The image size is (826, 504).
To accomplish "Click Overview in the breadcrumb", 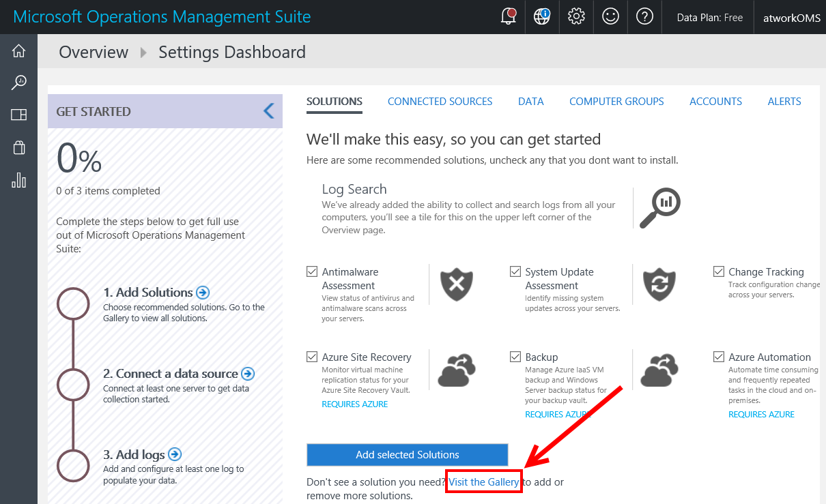I will [94, 52].
